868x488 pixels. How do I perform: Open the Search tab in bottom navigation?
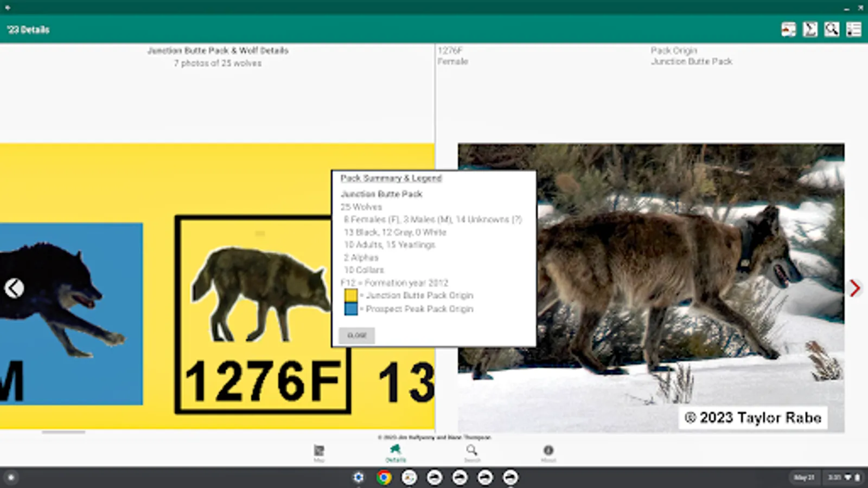click(472, 453)
